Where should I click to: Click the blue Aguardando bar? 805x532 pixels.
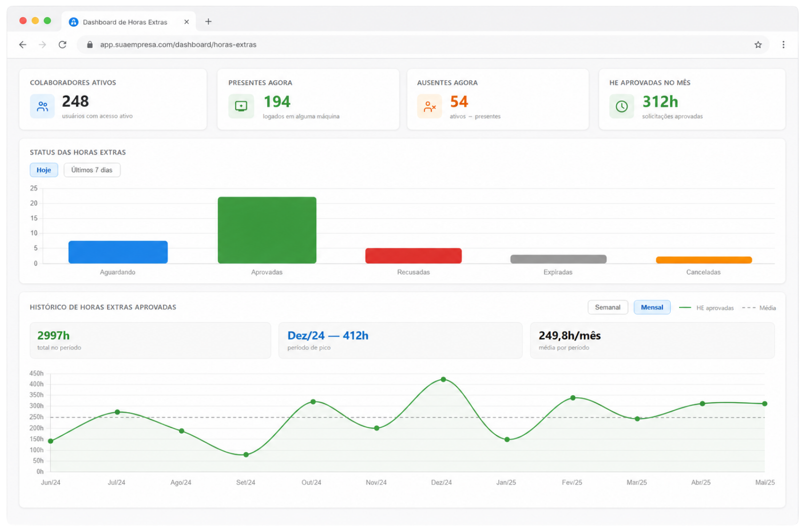118,252
